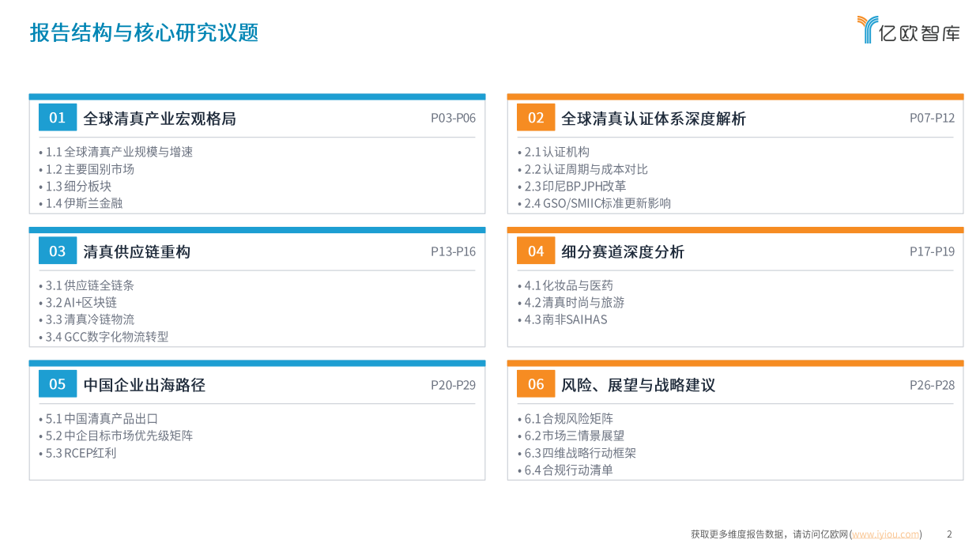Open section 风险、展望与战略建议
Image resolution: width=980 pixels, height=551 pixels.
(636, 385)
